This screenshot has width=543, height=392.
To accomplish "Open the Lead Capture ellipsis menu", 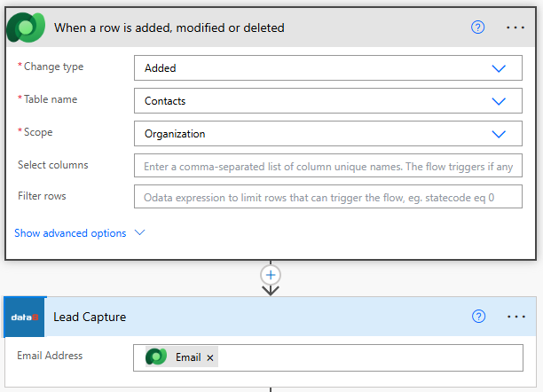I will click(x=515, y=317).
